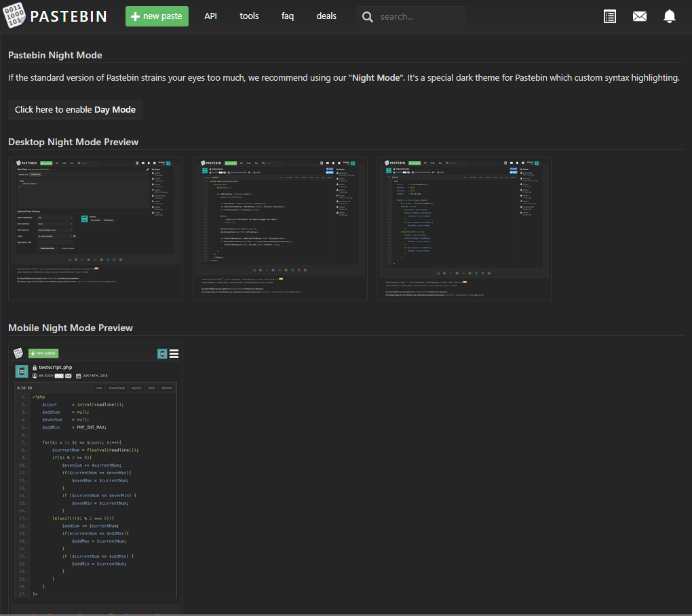Open the deals link in navigation
The image size is (692, 616).
pyautogui.click(x=326, y=16)
